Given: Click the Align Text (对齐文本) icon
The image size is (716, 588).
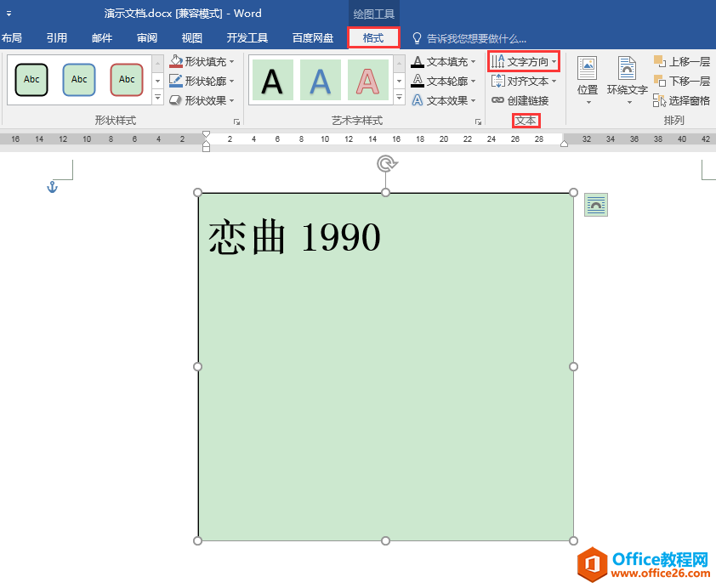Looking at the screenshot, I should (497, 81).
